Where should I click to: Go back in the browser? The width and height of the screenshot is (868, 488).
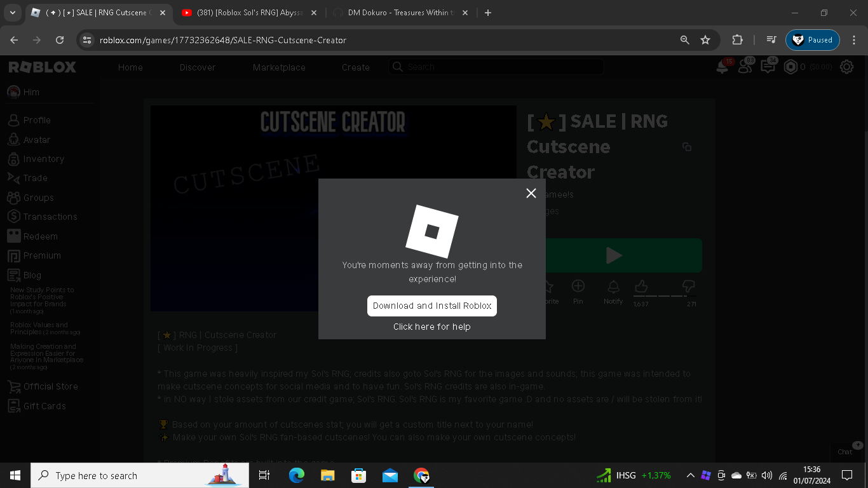point(14,40)
